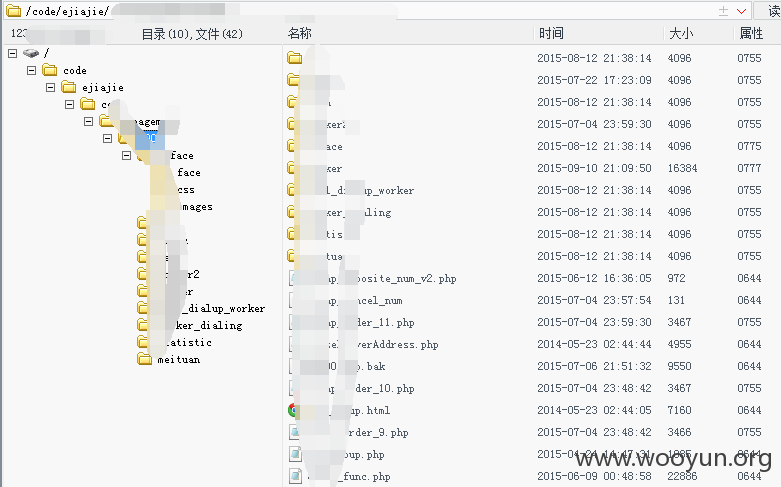This screenshot has width=781, height=487.
Task: Click the timestamp 2014-05-23 02:44:44
Action: (594, 345)
